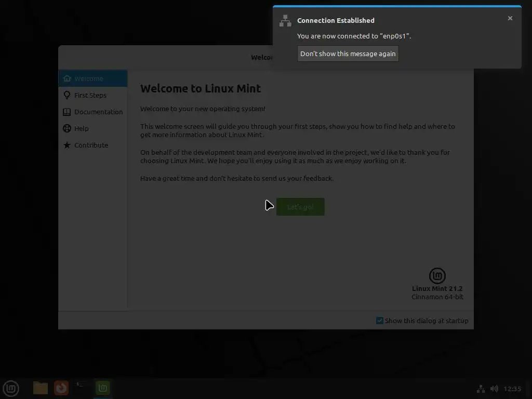Click the Connection Established title
The width and height of the screenshot is (532, 399).
pyautogui.click(x=336, y=20)
